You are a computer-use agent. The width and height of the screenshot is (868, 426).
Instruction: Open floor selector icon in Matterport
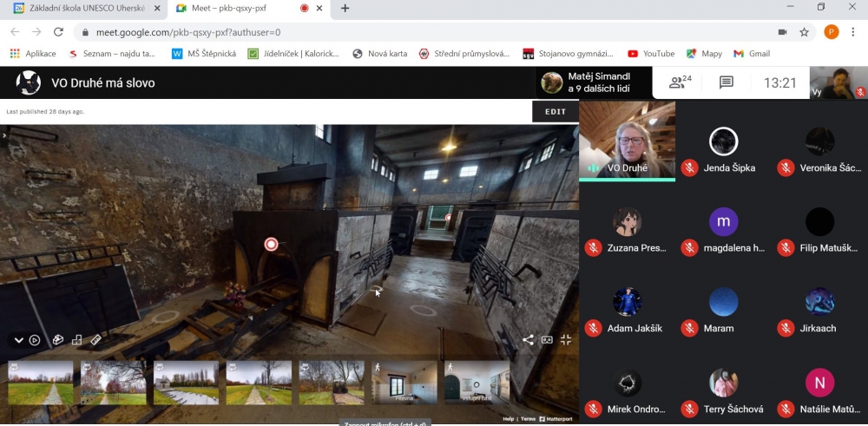click(x=77, y=340)
